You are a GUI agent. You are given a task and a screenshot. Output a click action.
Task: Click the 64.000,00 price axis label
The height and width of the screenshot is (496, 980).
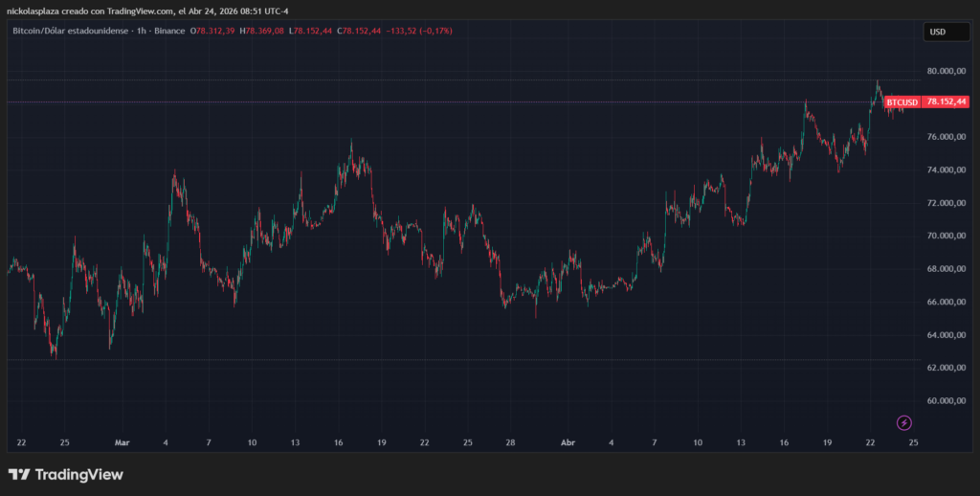tap(947, 335)
